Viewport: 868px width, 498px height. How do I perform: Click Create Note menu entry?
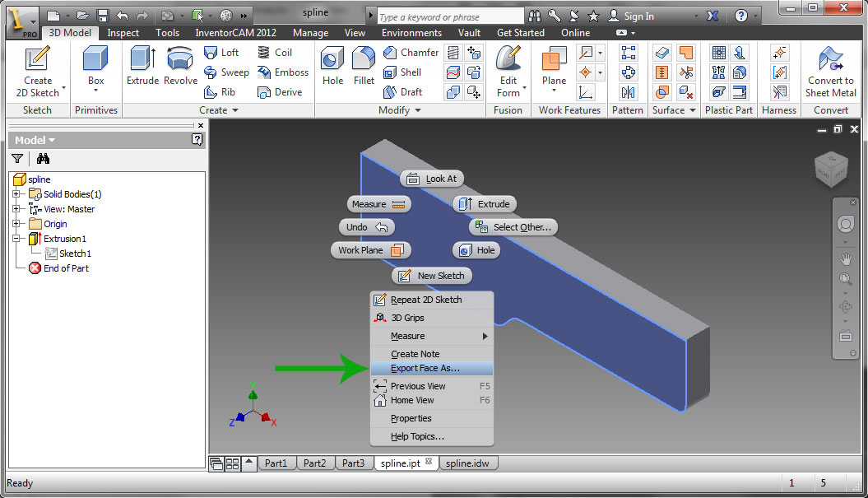(x=432, y=354)
